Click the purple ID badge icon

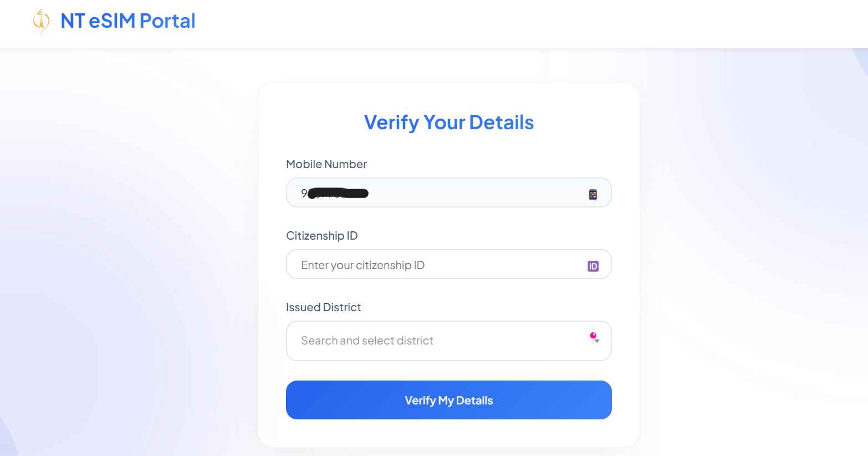(593, 266)
